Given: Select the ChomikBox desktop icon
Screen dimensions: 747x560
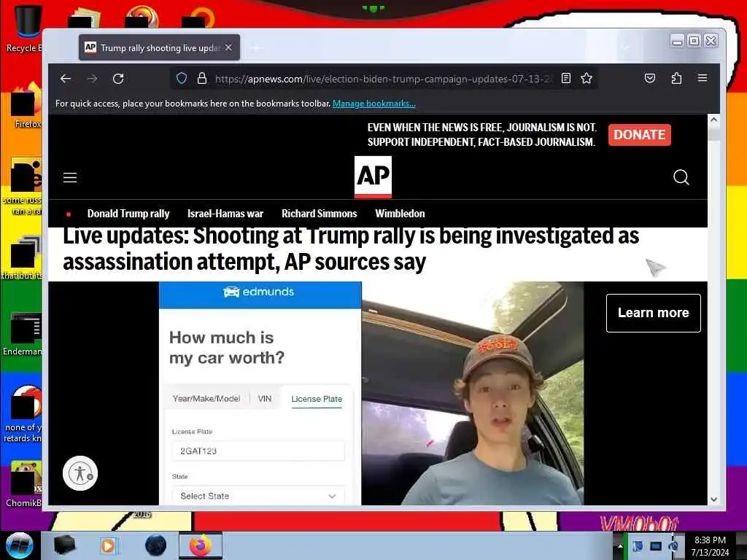Looking at the screenshot, I should point(24,483).
